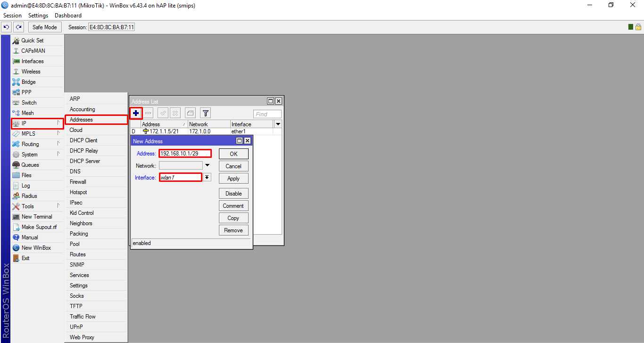Screen dimensions: 644x343
Task: Select Hotspot in IP submenu
Action: (96, 192)
